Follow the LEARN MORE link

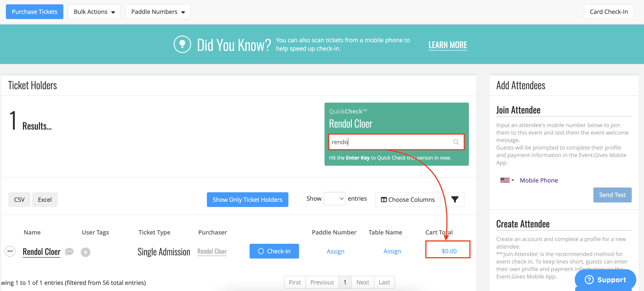pos(448,45)
